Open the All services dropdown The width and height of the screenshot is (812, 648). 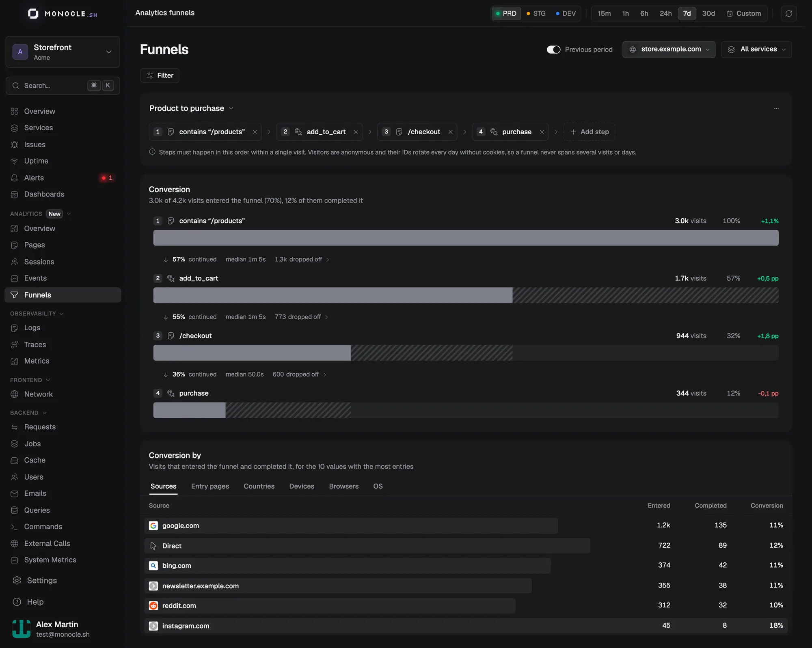756,50
